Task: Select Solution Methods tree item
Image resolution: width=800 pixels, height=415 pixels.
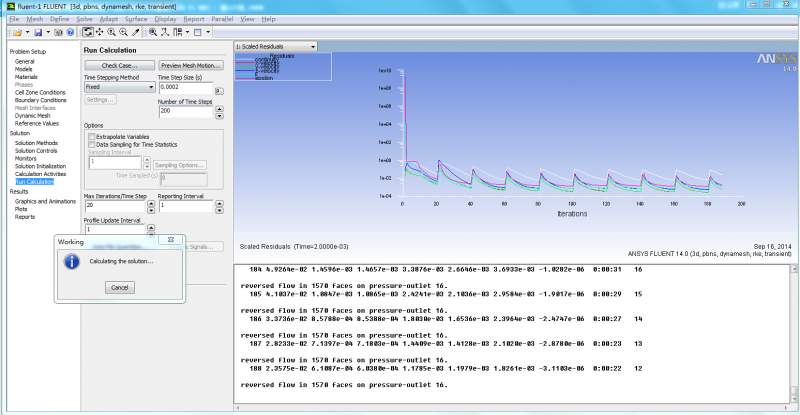Action: coord(36,143)
